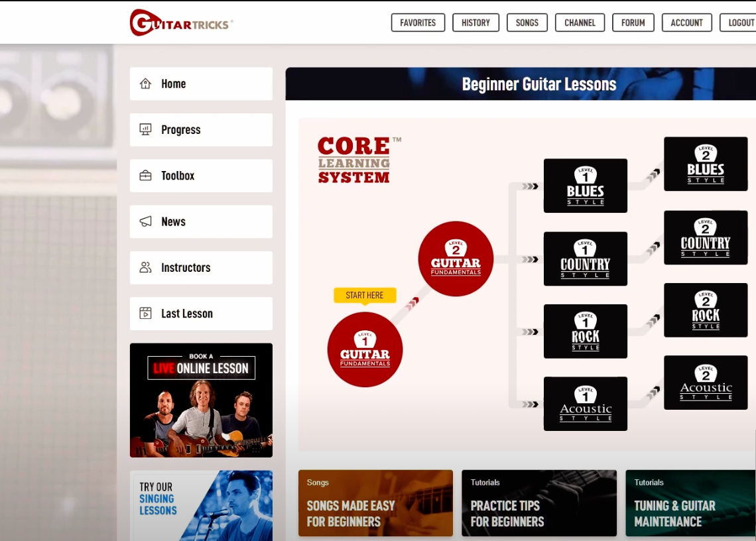Open Book a Live Online Lesson banner
Image resolution: width=756 pixels, height=541 pixels.
pyautogui.click(x=201, y=400)
